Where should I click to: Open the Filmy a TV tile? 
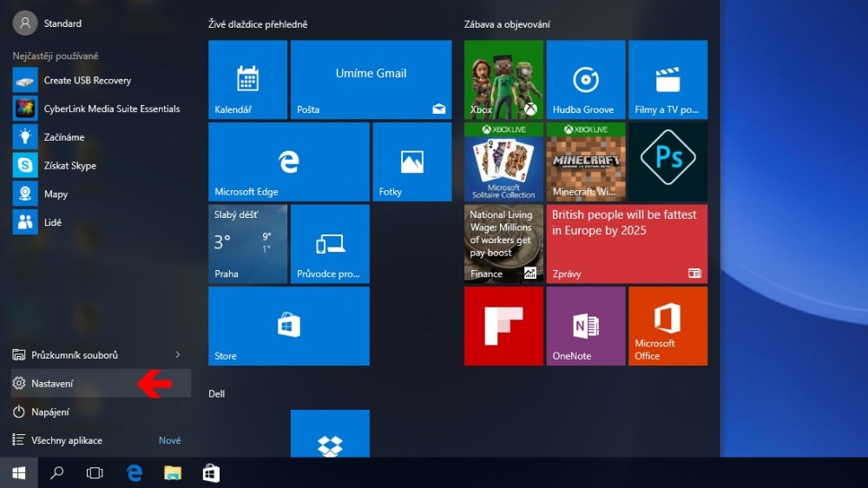(667, 80)
